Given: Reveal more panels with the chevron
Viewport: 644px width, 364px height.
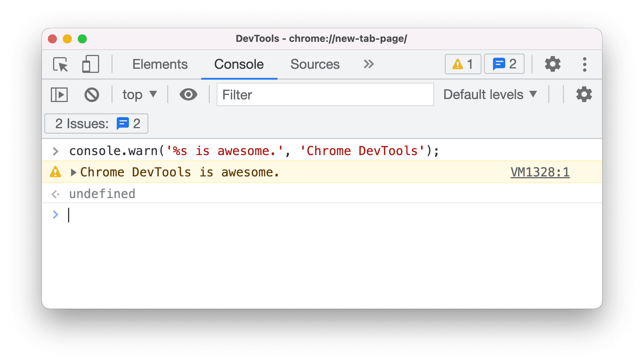Looking at the screenshot, I should (x=368, y=64).
